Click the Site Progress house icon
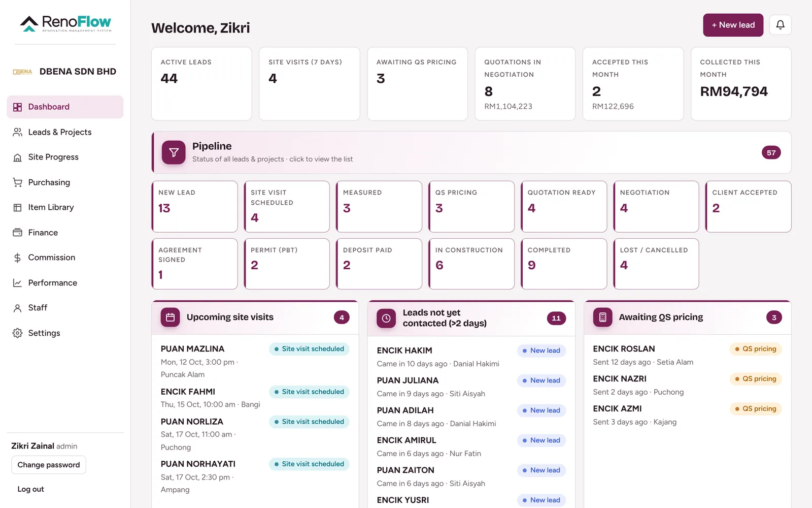 (17, 157)
